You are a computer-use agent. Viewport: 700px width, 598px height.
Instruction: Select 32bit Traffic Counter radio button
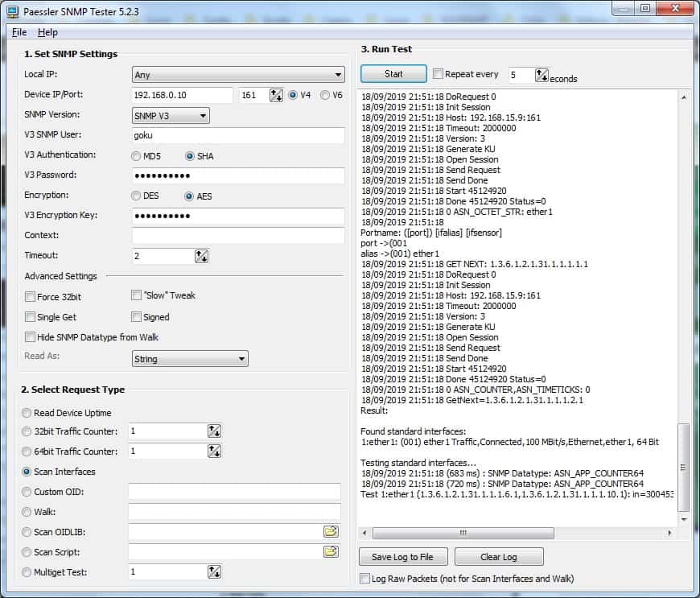click(27, 431)
